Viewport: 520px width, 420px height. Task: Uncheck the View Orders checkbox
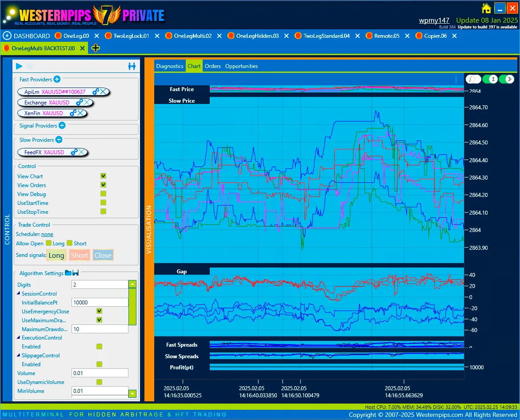tap(104, 185)
